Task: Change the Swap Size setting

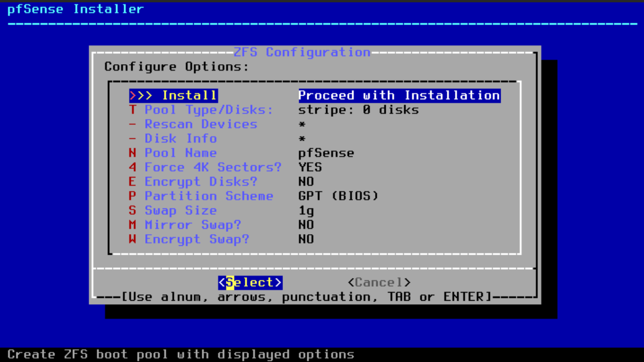Action: tap(180, 210)
